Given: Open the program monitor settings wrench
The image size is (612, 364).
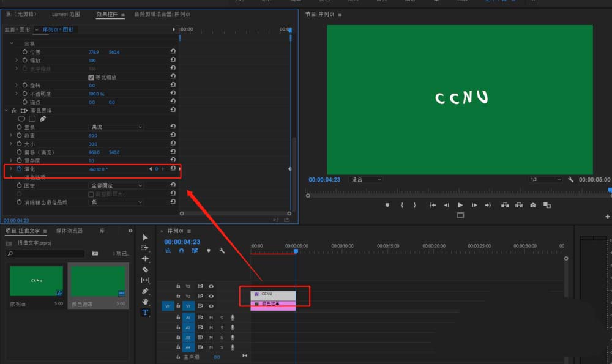Looking at the screenshot, I should pyautogui.click(x=570, y=179).
